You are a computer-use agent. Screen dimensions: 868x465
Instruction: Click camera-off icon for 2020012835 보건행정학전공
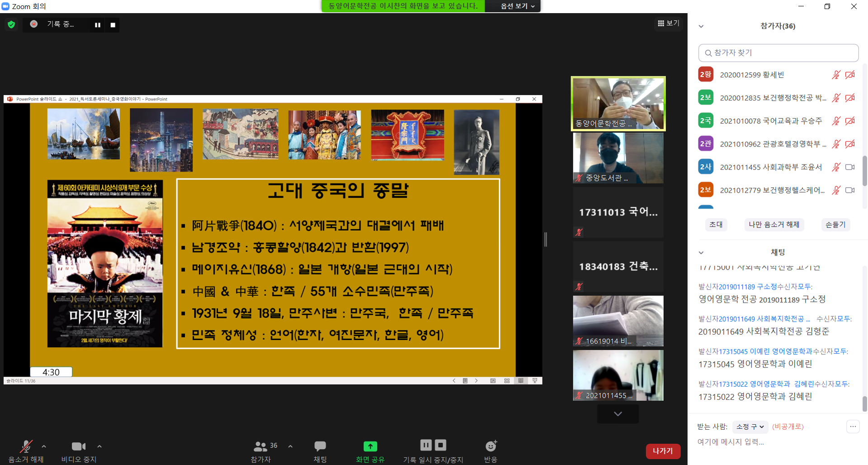coord(850,98)
